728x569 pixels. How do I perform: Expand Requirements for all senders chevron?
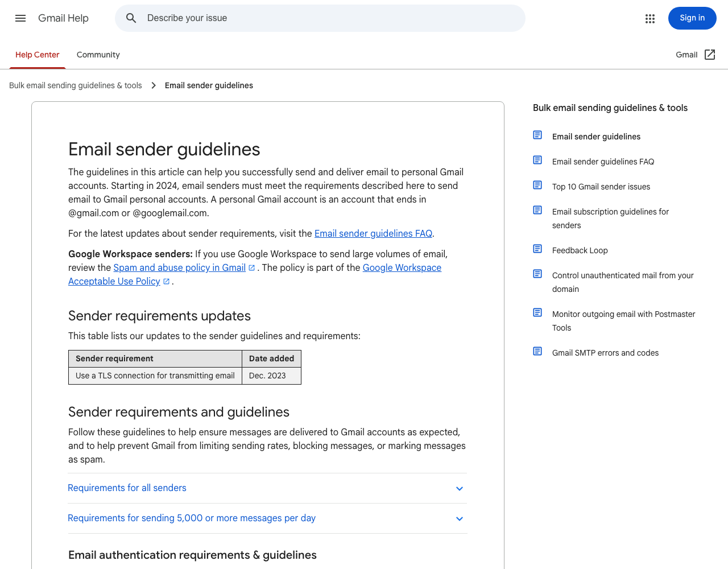[x=460, y=488]
